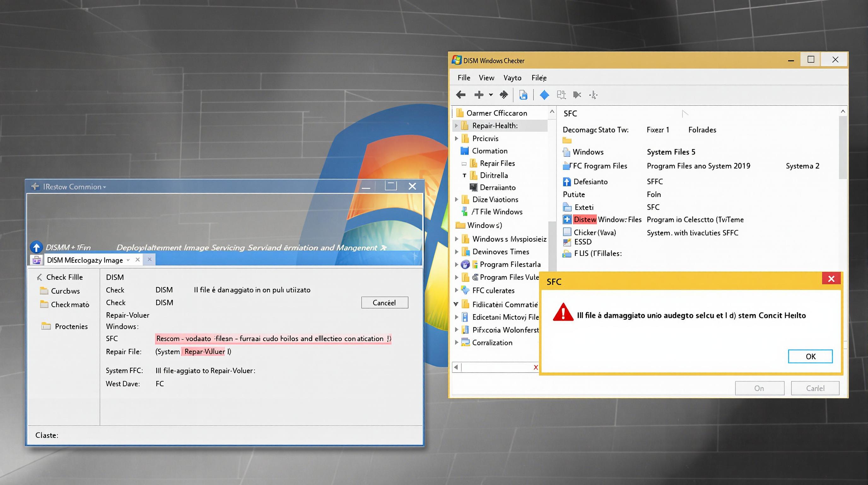The width and height of the screenshot is (868, 485).
Task: Click the scissors (cut) toolbar icon
Action: click(594, 95)
